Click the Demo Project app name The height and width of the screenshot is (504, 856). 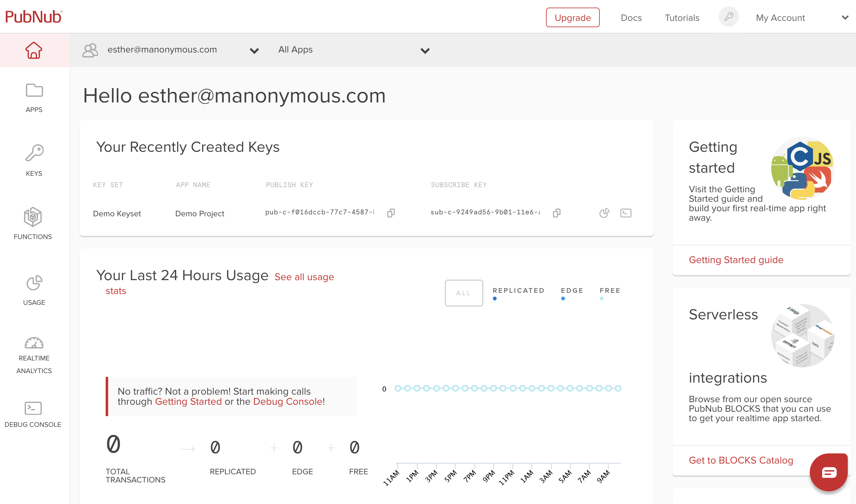(x=200, y=214)
